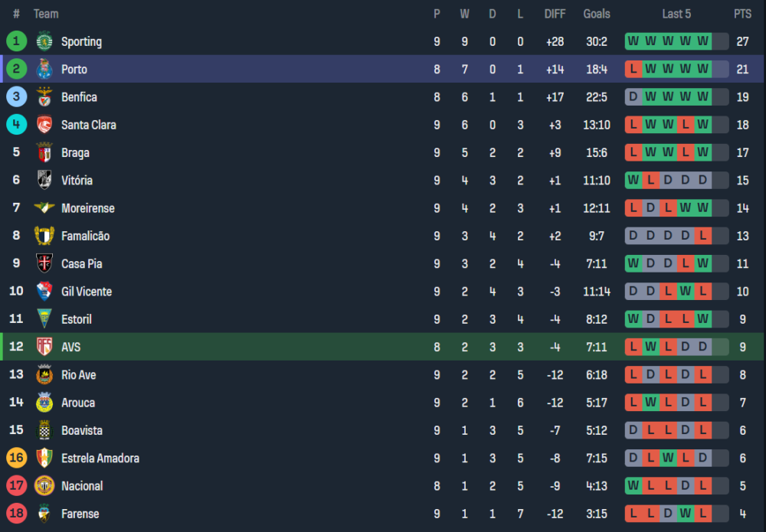
Task: Click the Famalicão crest icon
Action: (x=44, y=236)
